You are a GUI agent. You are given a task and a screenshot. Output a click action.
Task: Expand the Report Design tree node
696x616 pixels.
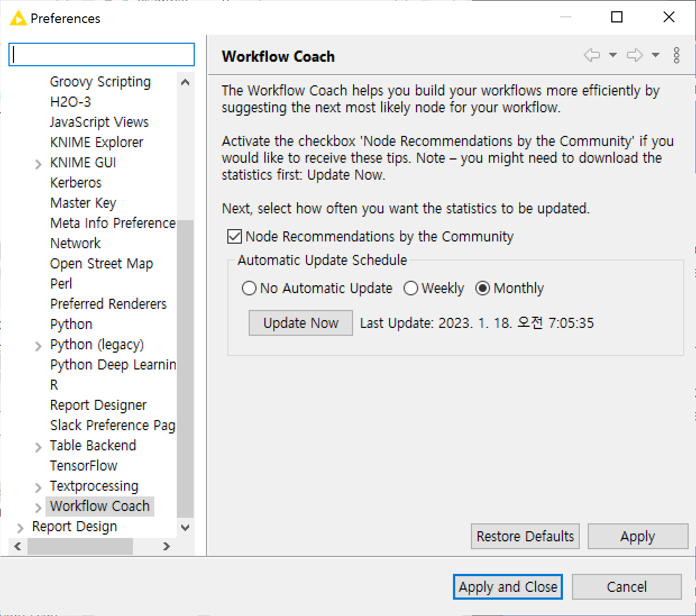click(x=20, y=528)
